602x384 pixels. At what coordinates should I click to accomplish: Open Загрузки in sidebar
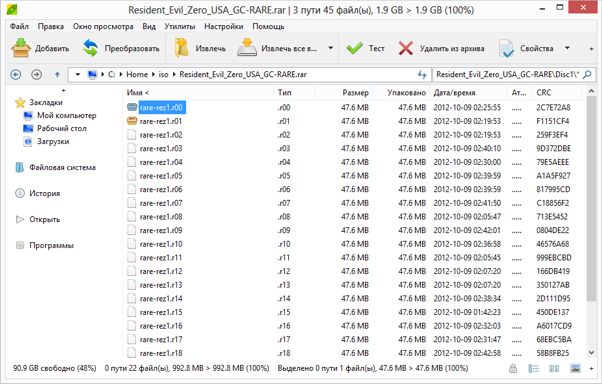(x=46, y=141)
